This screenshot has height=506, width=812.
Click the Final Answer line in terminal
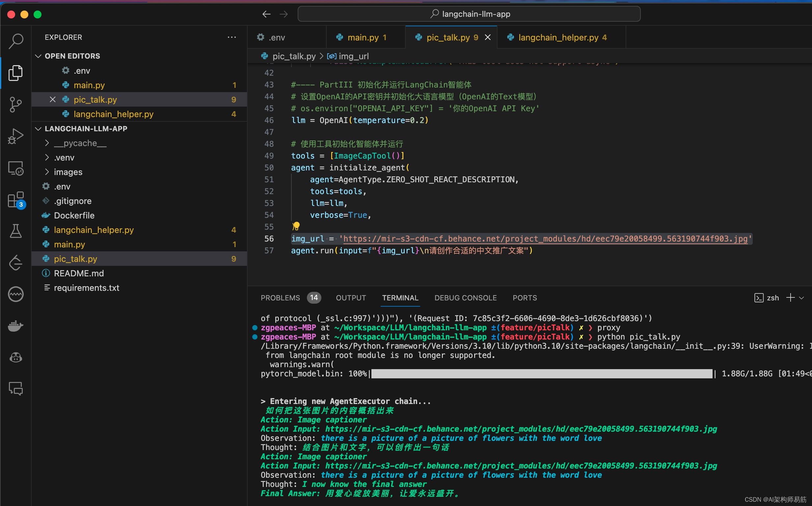[x=360, y=493]
